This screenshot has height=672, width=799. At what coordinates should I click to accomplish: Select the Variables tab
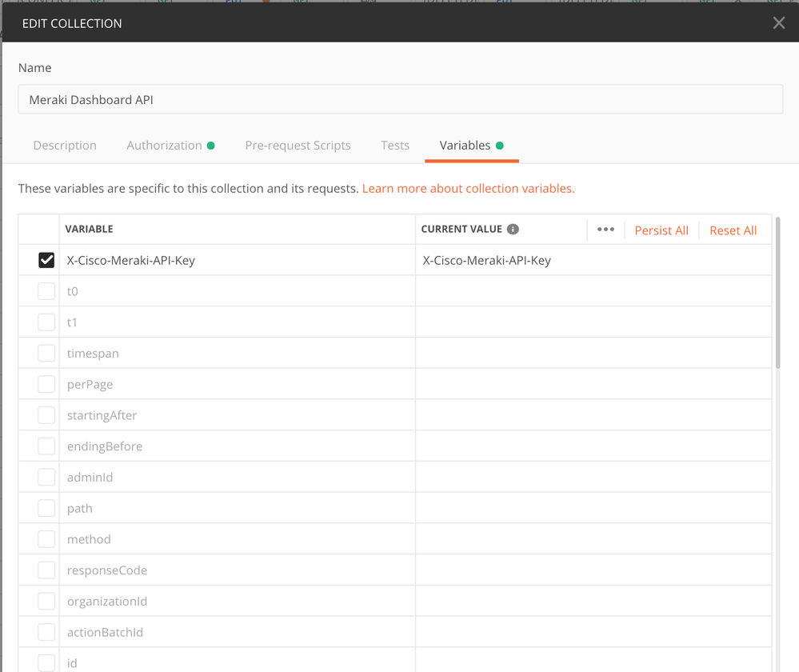471,146
